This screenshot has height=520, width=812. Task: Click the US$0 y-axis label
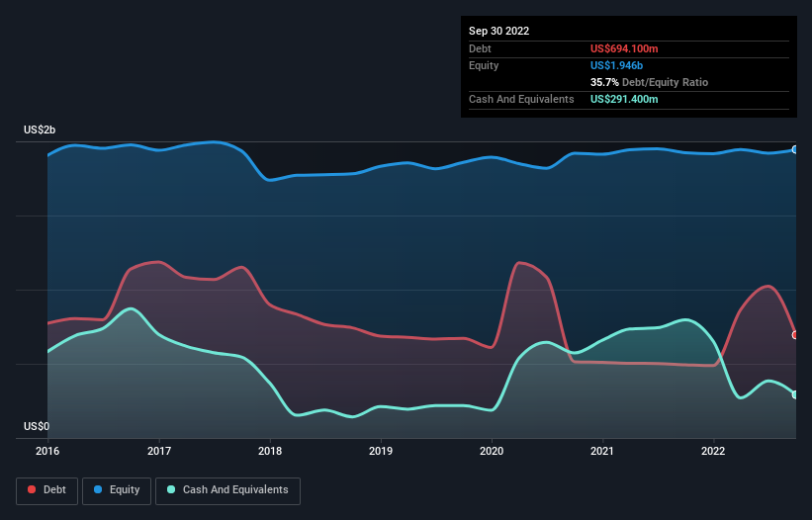click(x=37, y=426)
